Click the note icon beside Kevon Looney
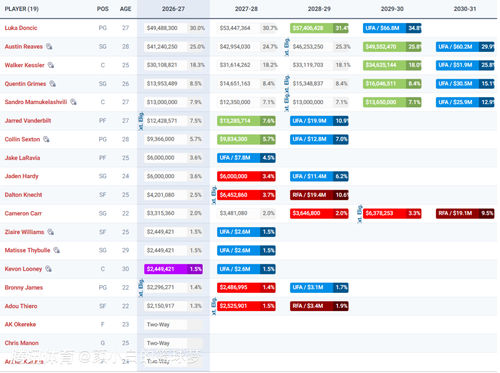500x373 pixels. point(49,269)
